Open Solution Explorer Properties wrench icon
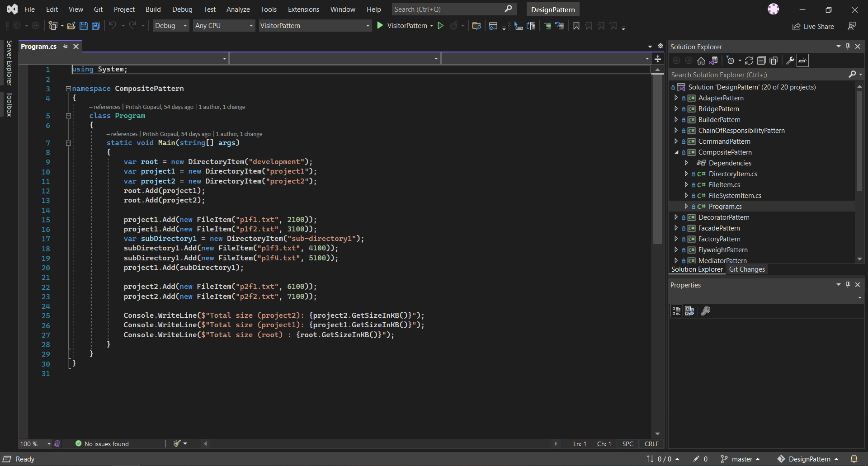 790,61
